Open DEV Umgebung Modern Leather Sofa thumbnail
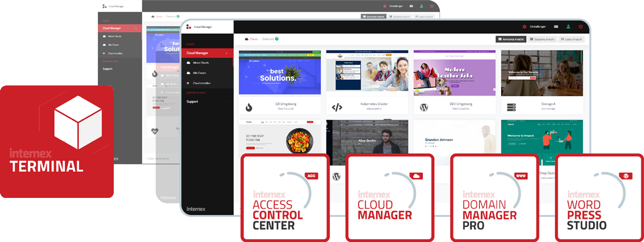 [x=455, y=74]
